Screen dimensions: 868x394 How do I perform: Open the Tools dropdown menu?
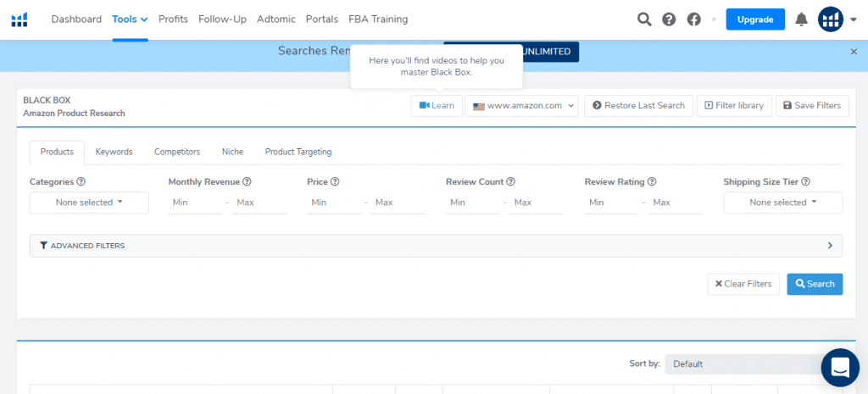(130, 19)
